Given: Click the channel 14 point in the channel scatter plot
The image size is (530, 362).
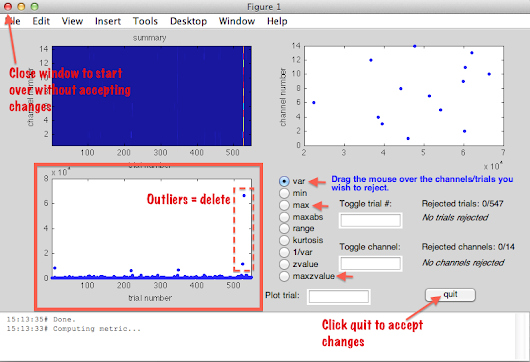Looking at the screenshot, I should pos(414,46).
